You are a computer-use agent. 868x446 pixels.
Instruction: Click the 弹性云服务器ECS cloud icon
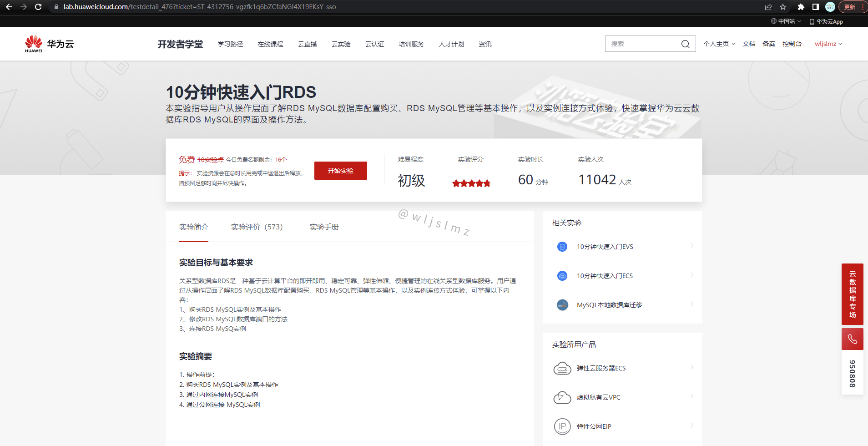point(562,368)
